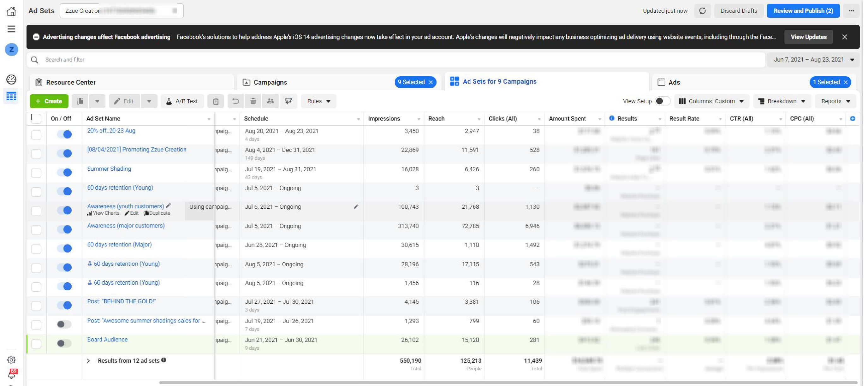
Task: Turn on Post: Awesome summer shadings ad set
Action: [64, 324]
